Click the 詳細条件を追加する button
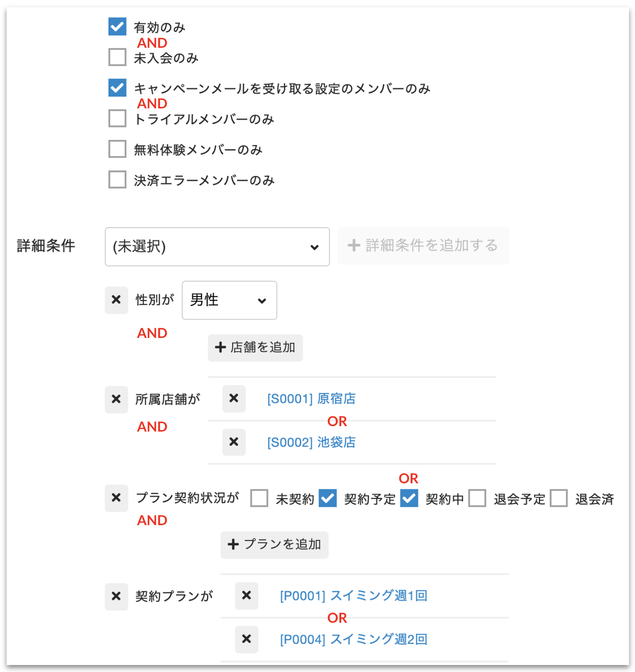635x672 pixels. point(423,246)
